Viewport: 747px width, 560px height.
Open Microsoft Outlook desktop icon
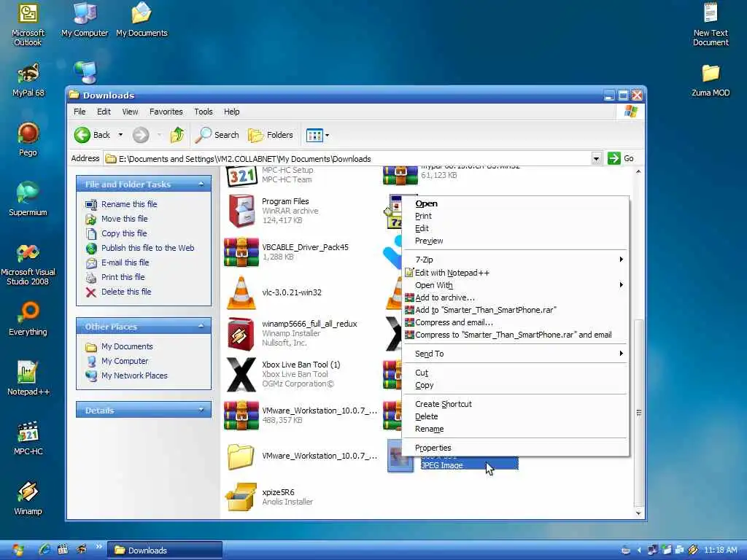(x=28, y=24)
